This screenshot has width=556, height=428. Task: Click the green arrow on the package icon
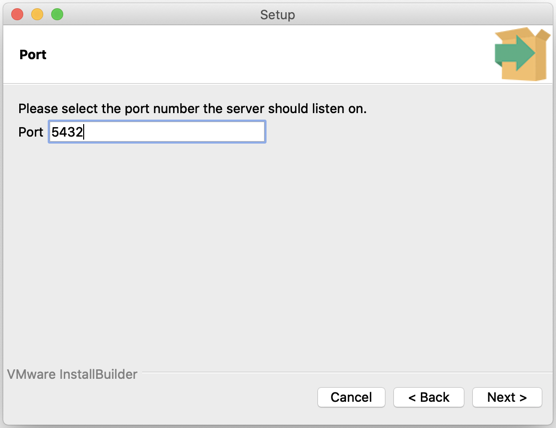coord(514,53)
